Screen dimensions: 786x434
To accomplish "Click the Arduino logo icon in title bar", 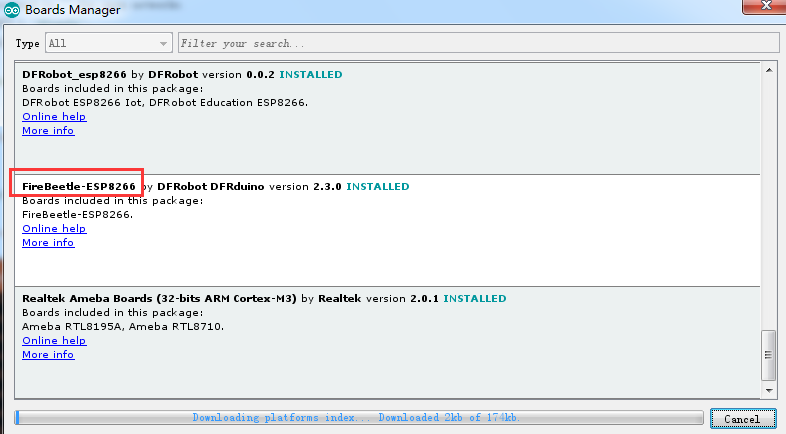I will click(x=12, y=10).
